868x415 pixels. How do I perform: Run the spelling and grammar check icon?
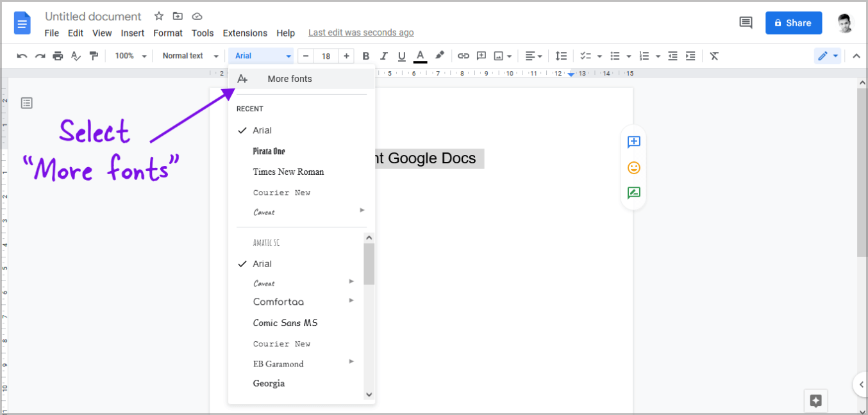(x=76, y=56)
